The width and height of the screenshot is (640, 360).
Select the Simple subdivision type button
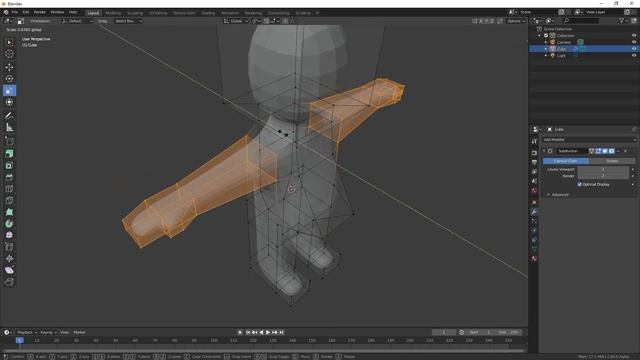pos(612,161)
